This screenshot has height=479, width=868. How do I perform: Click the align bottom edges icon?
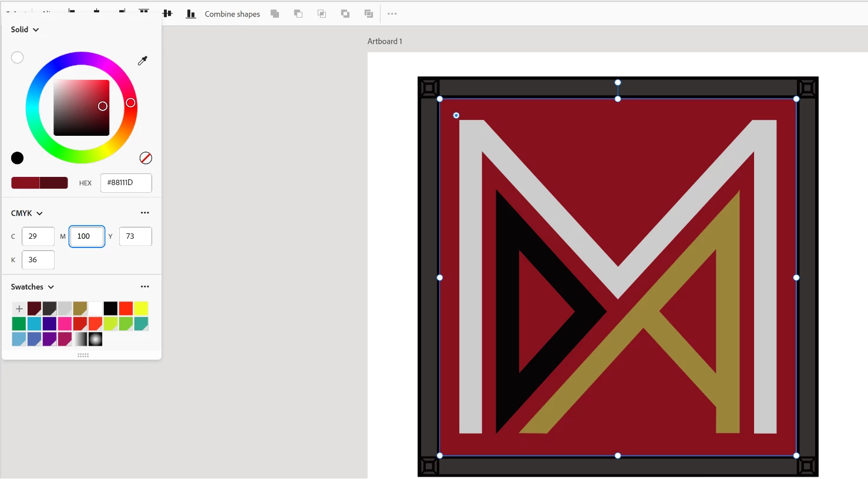point(191,14)
